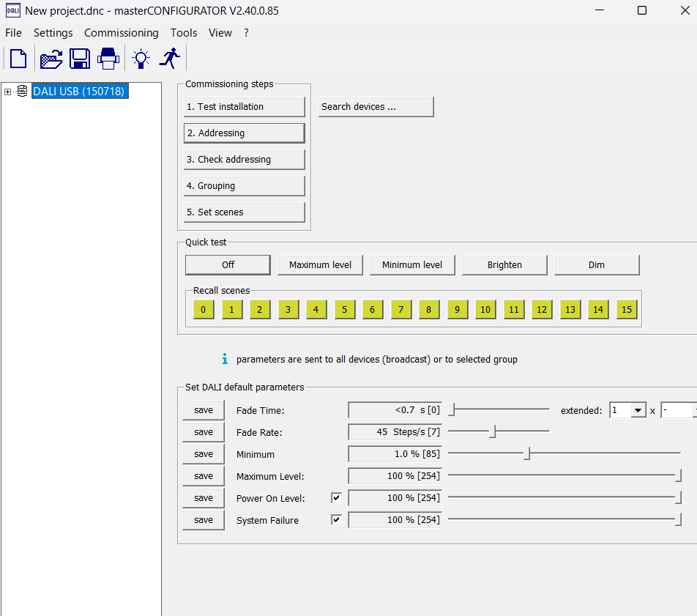Click the Print toolbar icon
697x616 pixels.
click(x=108, y=59)
